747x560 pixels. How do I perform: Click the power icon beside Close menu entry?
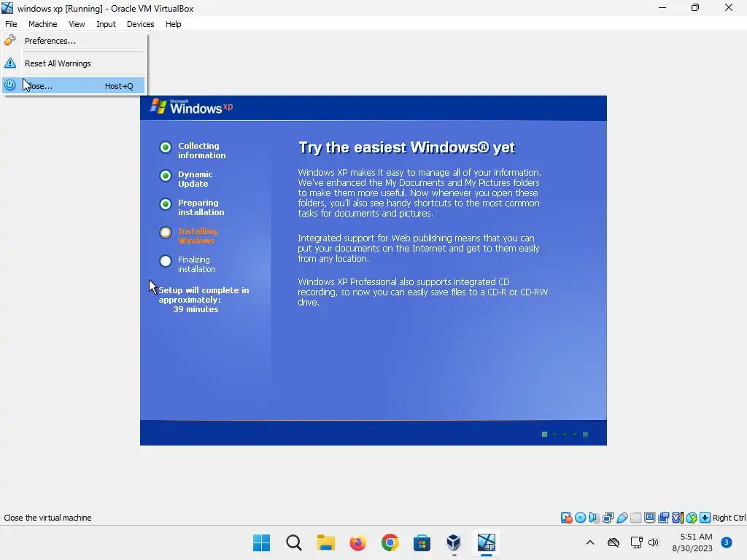click(x=10, y=85)
